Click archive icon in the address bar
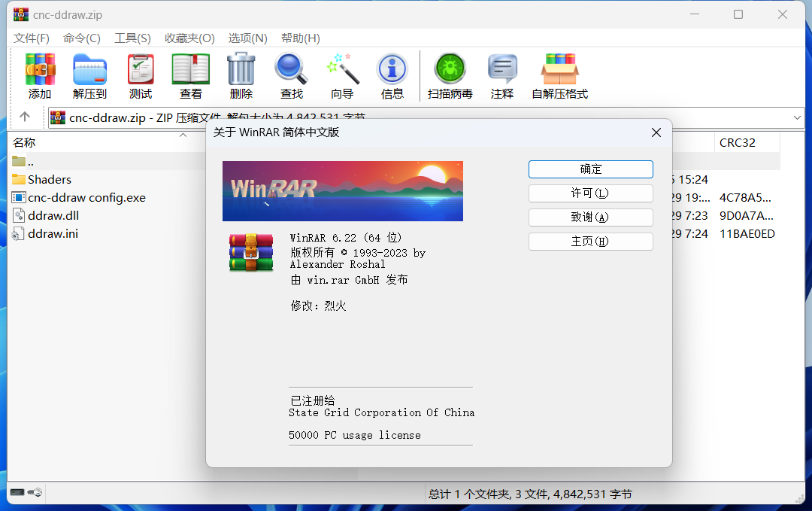This screenshot has height=511, width=812. coord(58,117)
